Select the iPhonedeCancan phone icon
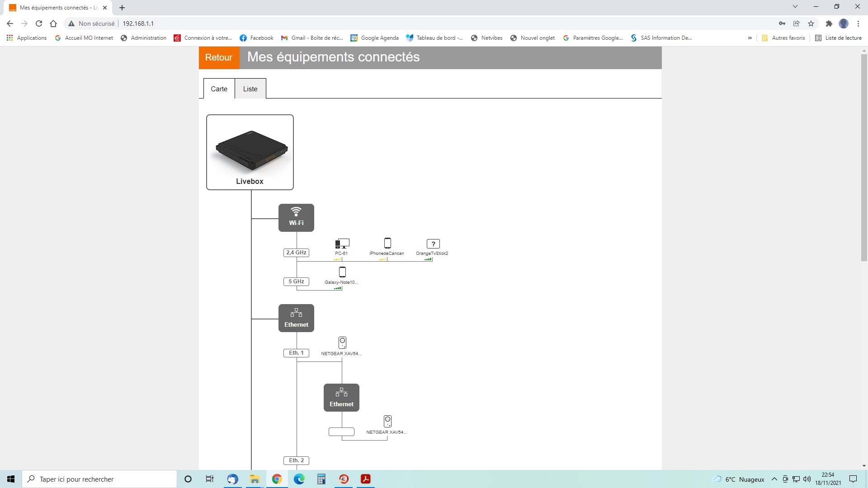The width and height of the screenshot is (868, 488). coord(387,243)
